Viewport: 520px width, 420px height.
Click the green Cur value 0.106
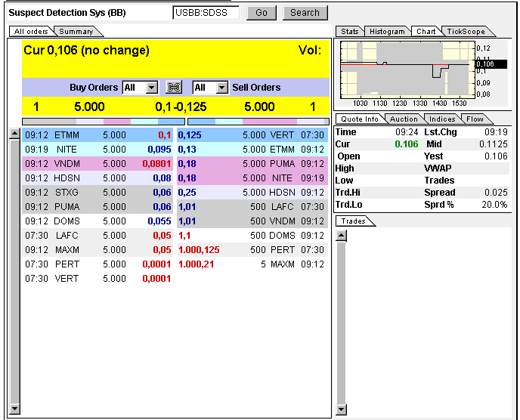(x=407, y=144)
